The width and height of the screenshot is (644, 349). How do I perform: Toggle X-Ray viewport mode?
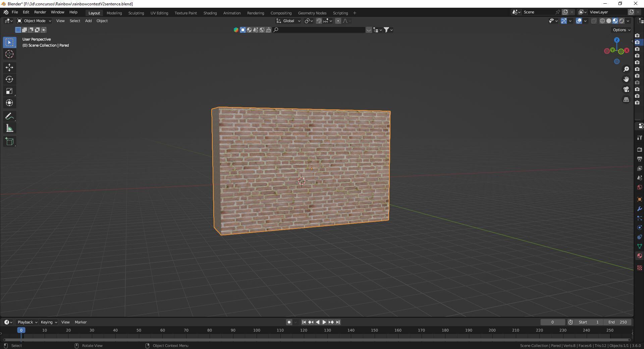click(x=594, y=21)
